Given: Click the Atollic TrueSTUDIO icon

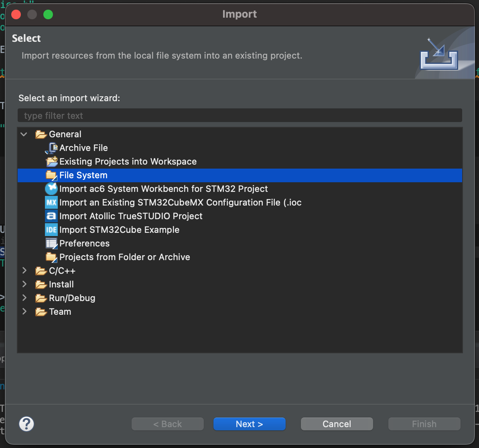Looking at the screenshot, I should tap(51, 216).
